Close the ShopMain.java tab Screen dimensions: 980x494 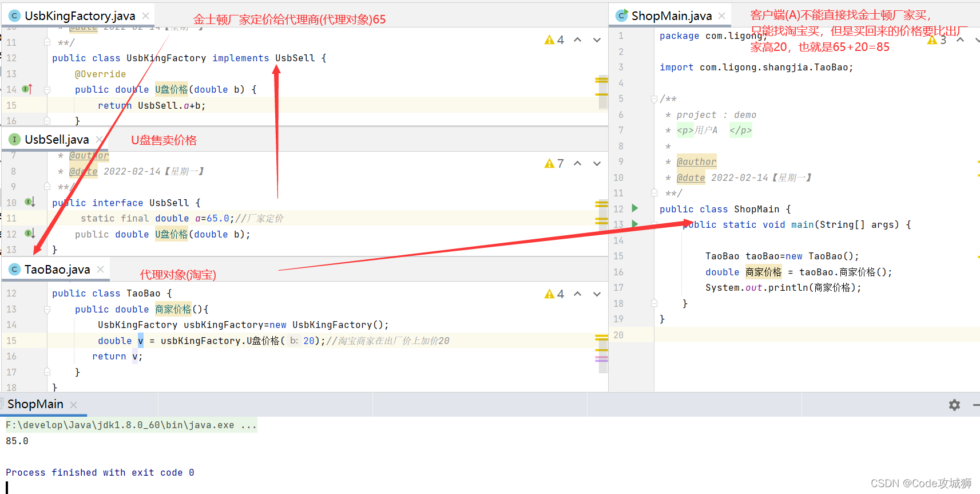pos(722,16)
